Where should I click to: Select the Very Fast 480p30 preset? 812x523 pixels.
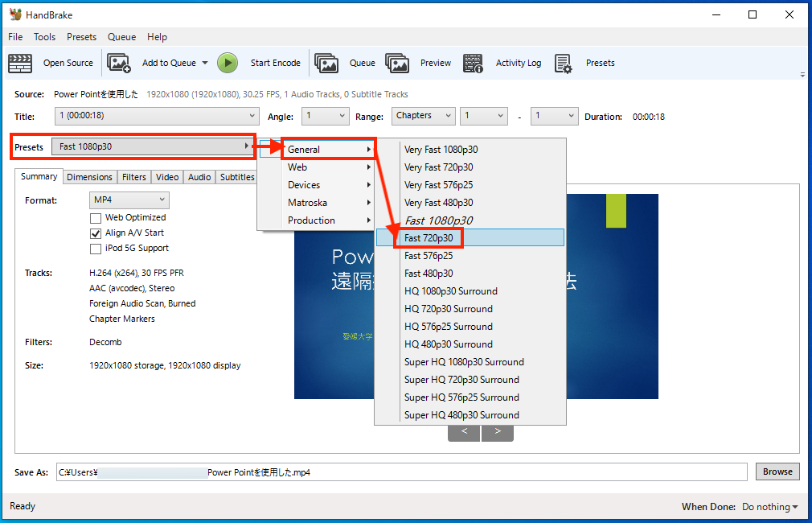coord(470,202)
